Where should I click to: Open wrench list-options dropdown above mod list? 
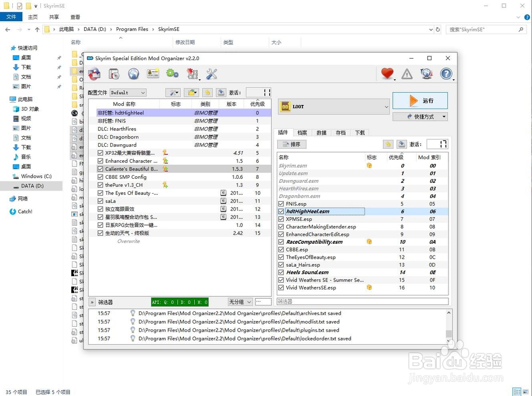(173, 92)
